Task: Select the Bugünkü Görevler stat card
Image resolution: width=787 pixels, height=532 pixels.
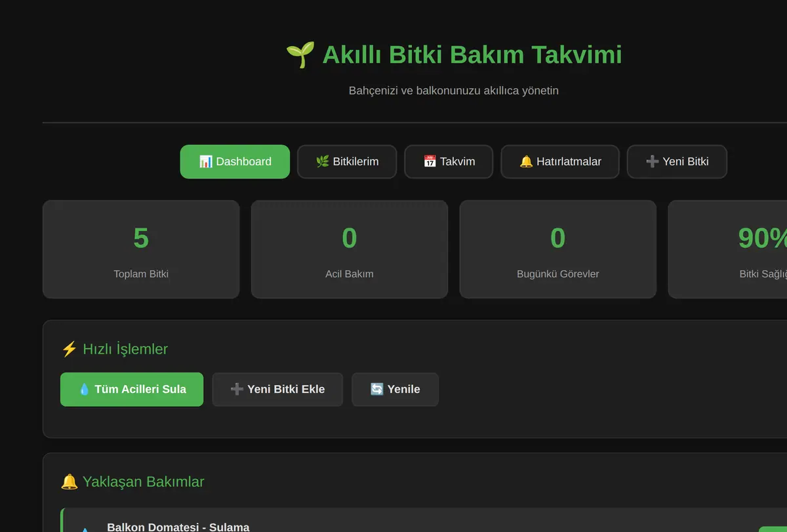Action: [558, 249]
